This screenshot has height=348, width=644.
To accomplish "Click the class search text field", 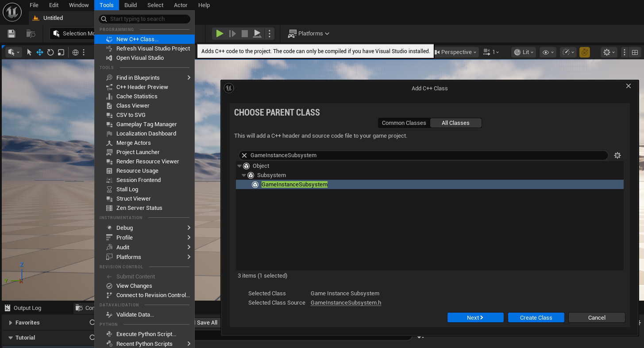I will click(425, 155).
